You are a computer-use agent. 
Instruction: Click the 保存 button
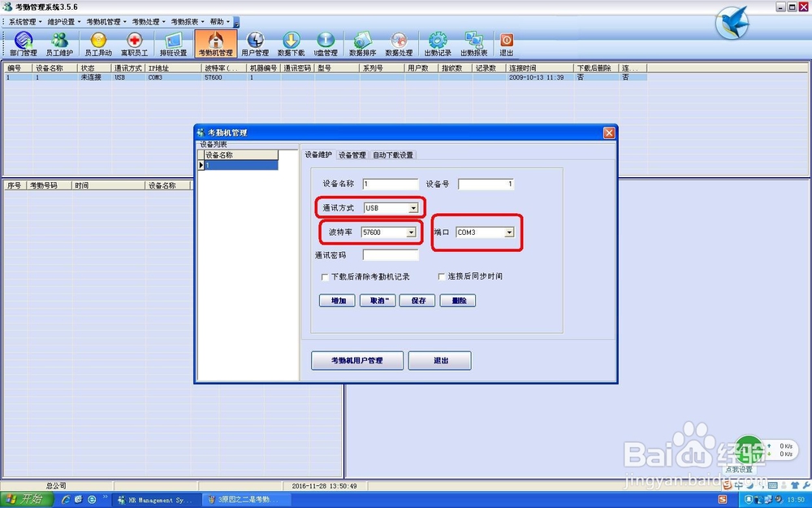[x=417, y=301]
